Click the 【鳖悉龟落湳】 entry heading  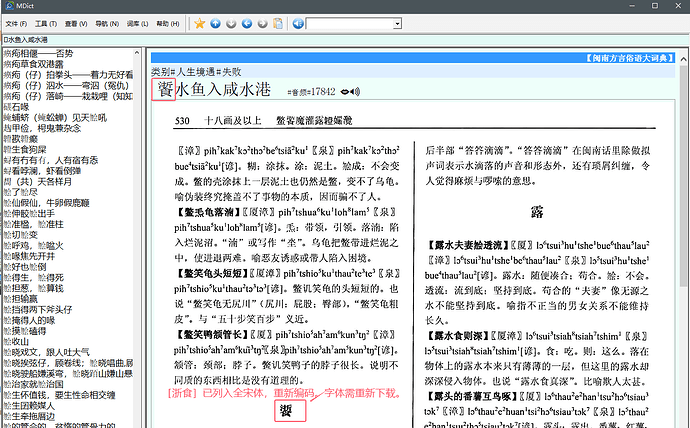coord(207,212)
